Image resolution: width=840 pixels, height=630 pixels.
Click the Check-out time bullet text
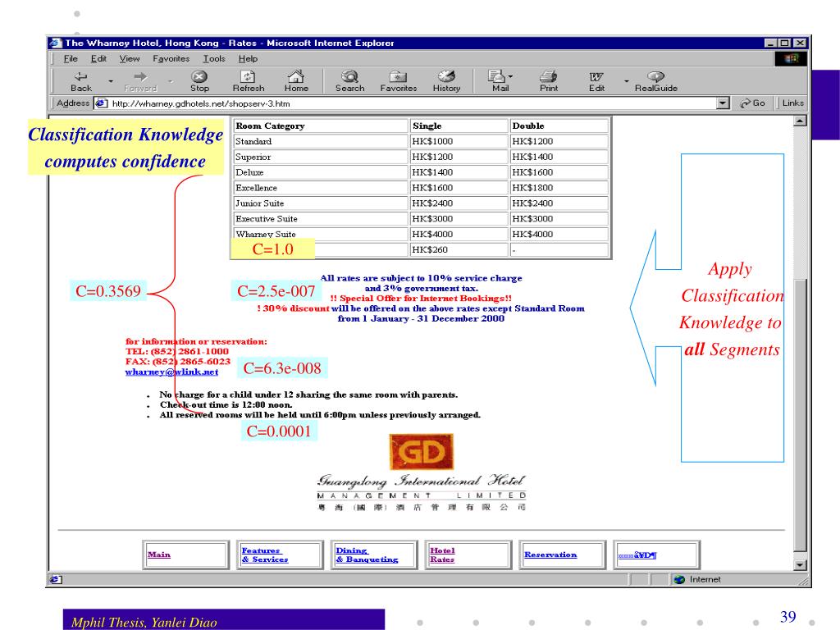[x=226, y=405]
